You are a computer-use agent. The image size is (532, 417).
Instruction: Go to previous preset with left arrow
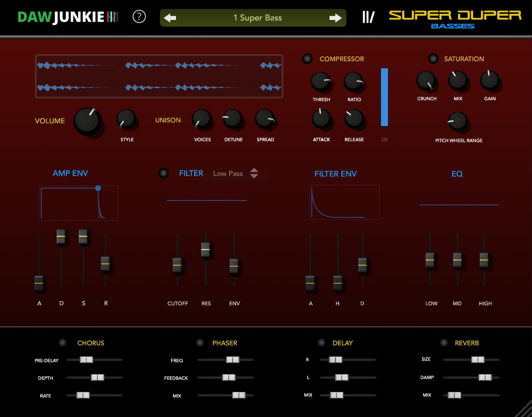170,18
